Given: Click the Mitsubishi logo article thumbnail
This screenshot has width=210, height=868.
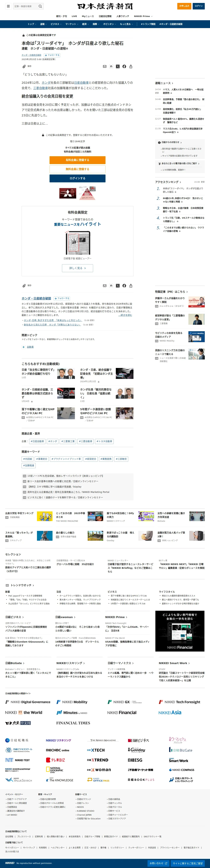Looking at the screenshot, I should [68, 193].
